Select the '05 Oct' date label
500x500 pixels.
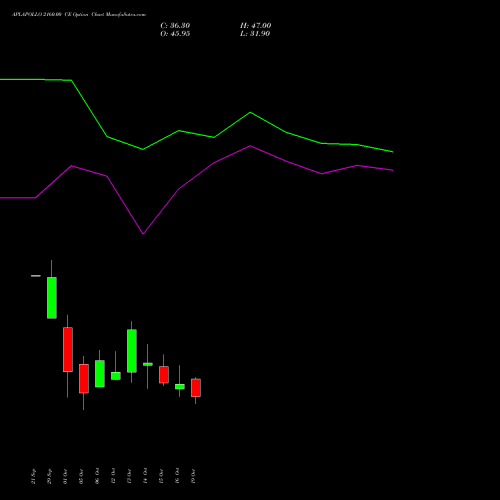pyautogui.click(x=81, y=476)
